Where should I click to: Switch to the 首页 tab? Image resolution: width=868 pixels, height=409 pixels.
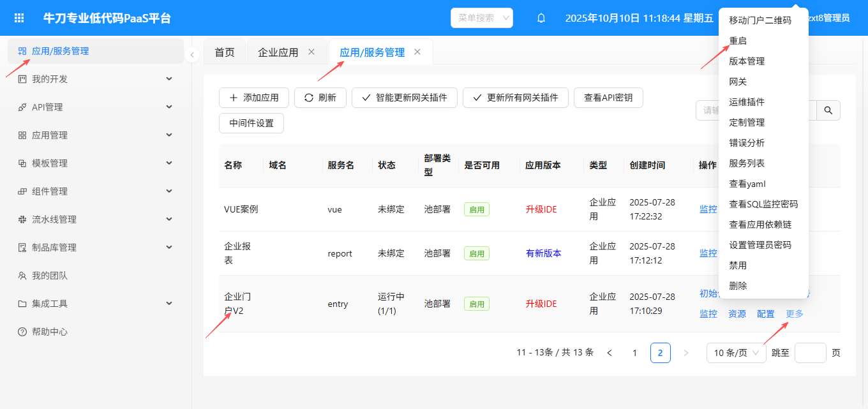click(224, 52)
